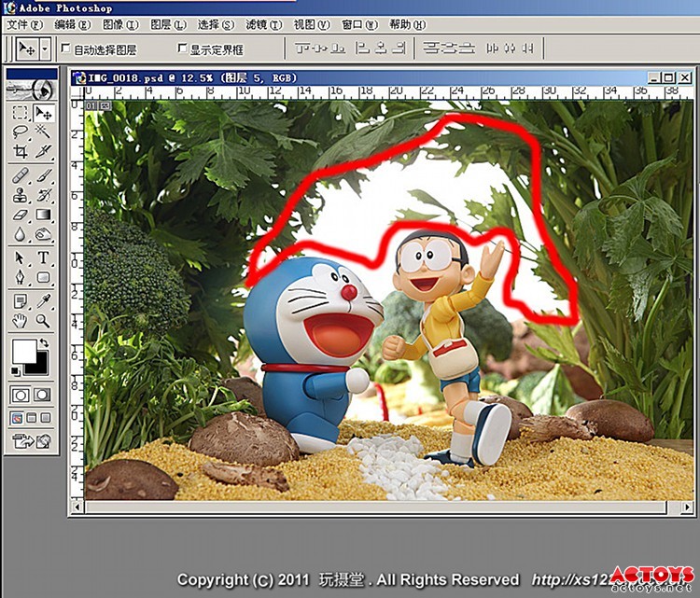The image size is (700, 598).
Task: Click Distribute Vertical Centers button
Action: tap(449, 48)
